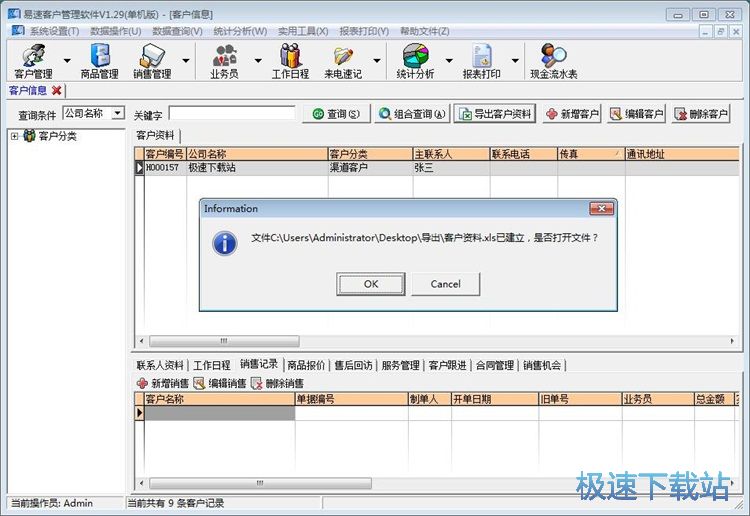750x516 pixels.
Task: Click the sales grid horizontal scrollbar thumb
Action: [260, 483]
